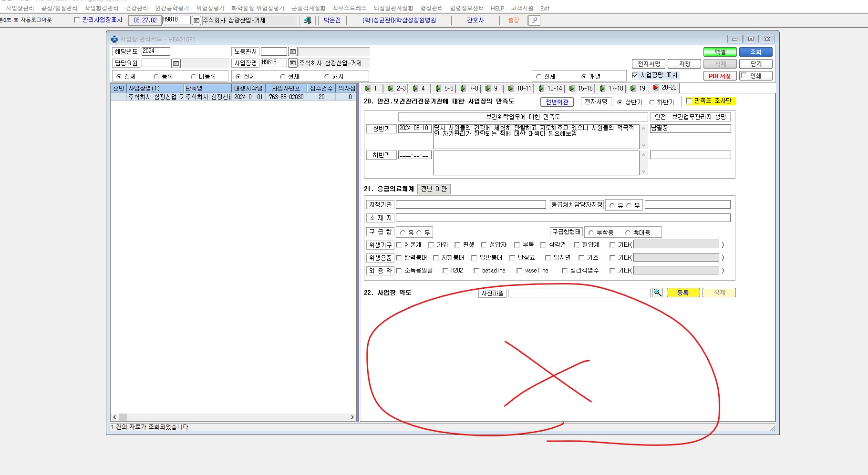The width and height of the screenshot is (868, 475).
Task: Click the right arrow of the list scrollbar
Action: (x=352, y=417)
